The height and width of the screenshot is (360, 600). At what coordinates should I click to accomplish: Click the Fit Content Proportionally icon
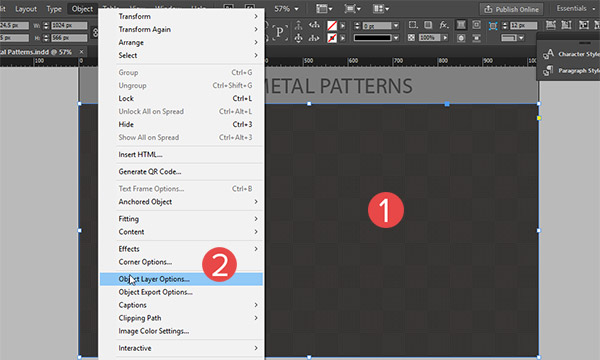tap(566, 25)
